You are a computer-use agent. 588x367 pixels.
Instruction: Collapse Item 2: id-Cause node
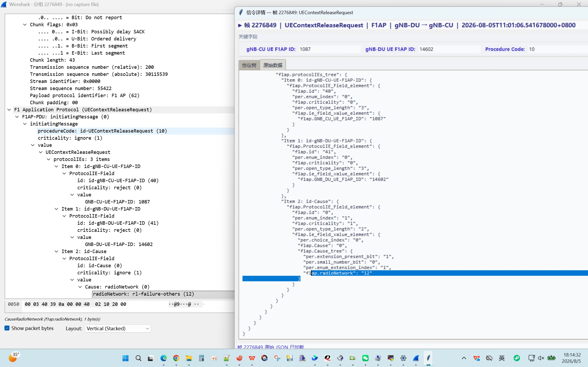click(56, 251)
